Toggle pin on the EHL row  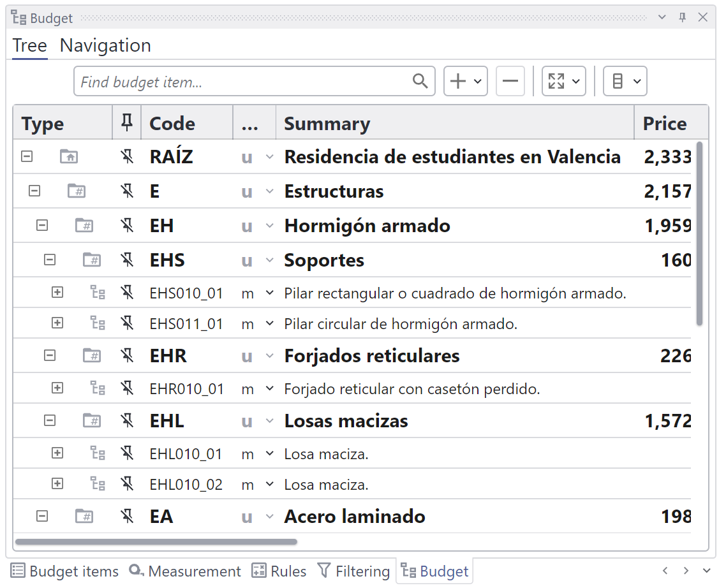(x=126, y=421)
